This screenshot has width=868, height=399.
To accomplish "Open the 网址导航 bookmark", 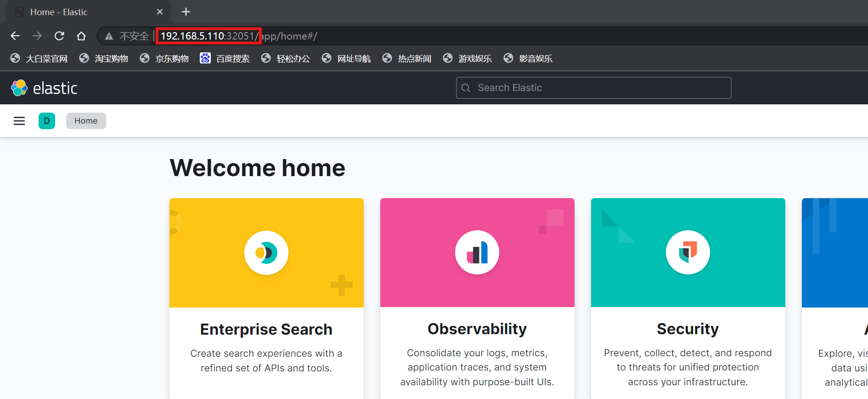I will [346, 58].
